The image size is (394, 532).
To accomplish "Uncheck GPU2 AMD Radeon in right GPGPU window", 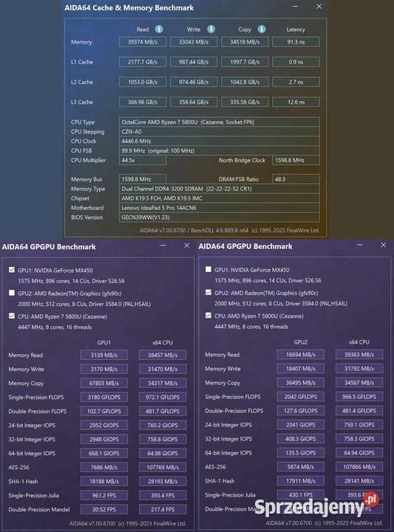I will [x=208, y=293].
